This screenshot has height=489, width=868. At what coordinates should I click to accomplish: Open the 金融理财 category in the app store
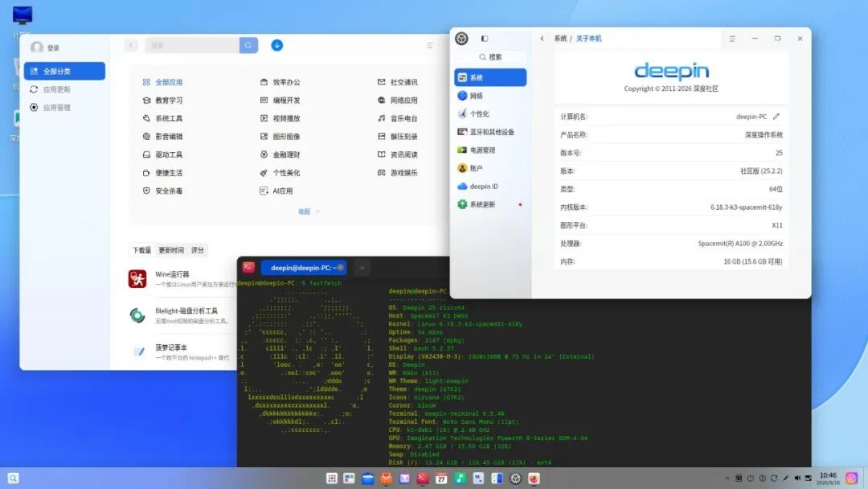click(280, 154)
